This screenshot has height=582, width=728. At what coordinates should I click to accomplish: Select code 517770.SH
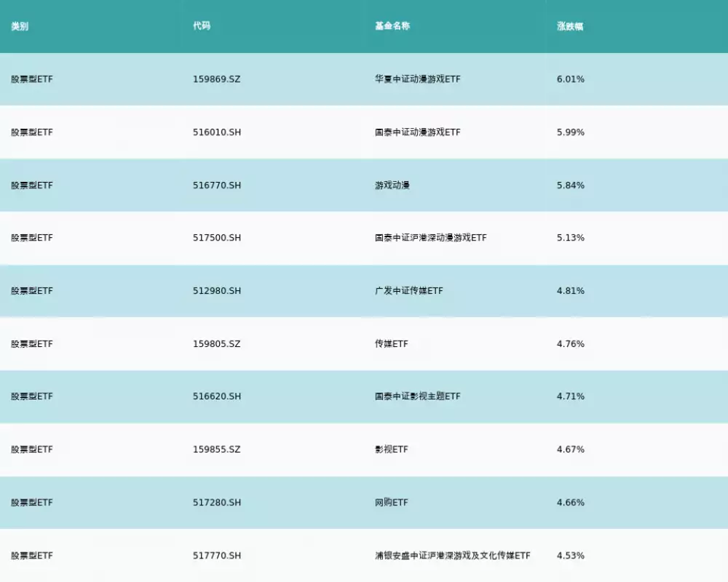(x=217, y=556)
